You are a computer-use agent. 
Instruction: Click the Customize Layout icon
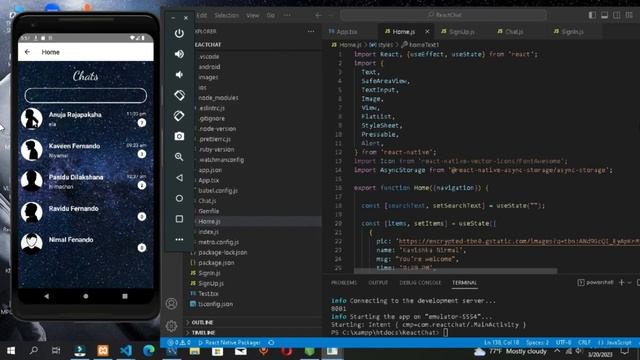click(x=629, y=15)
